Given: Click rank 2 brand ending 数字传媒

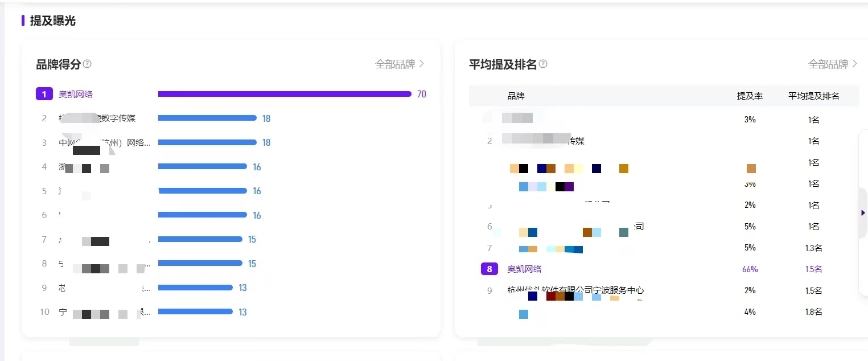Looking at the screenshot, I should [x=97, y=118].
